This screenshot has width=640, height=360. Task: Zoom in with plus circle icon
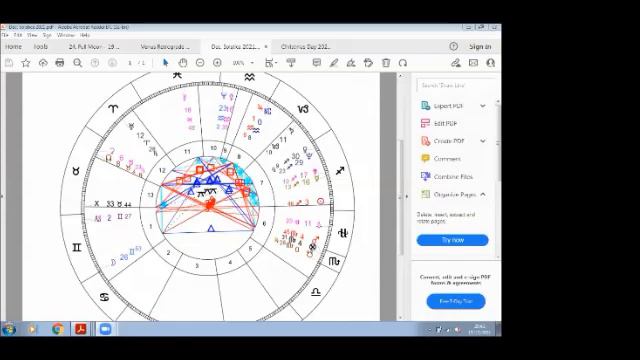(x=217, y=63)
